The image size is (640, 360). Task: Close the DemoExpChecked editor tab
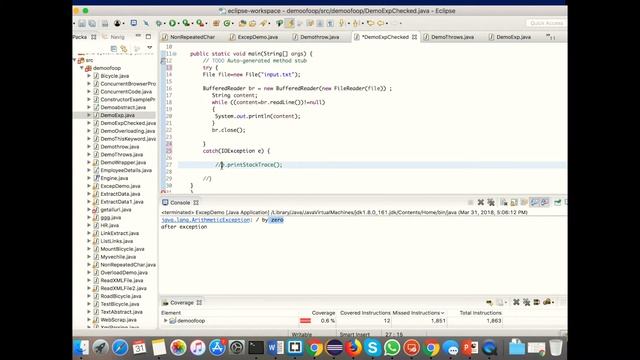(414, 37)
